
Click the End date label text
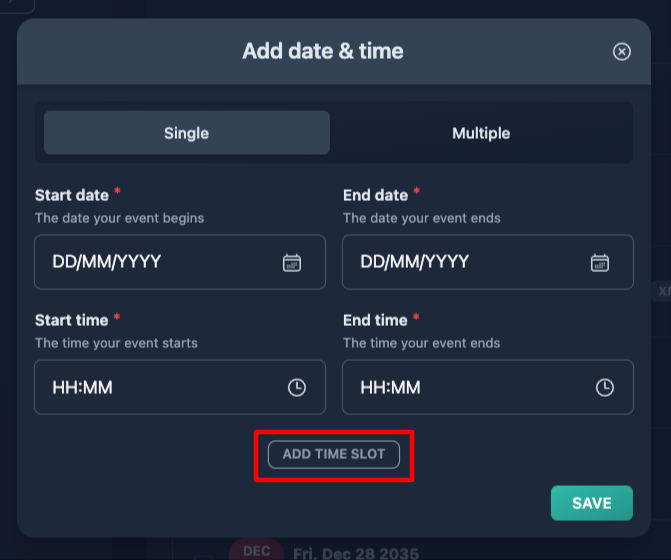pyautogui.click(x=375, y=195)
